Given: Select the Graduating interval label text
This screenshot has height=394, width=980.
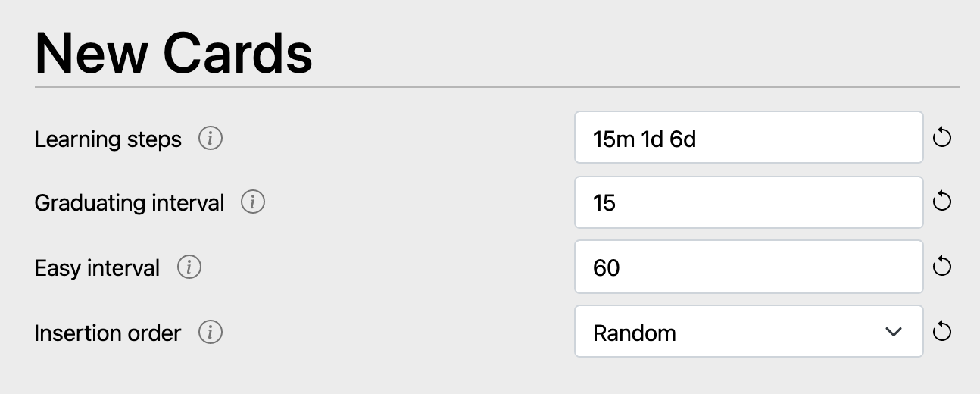Looking at the screenshot, I should pos(130,203).
